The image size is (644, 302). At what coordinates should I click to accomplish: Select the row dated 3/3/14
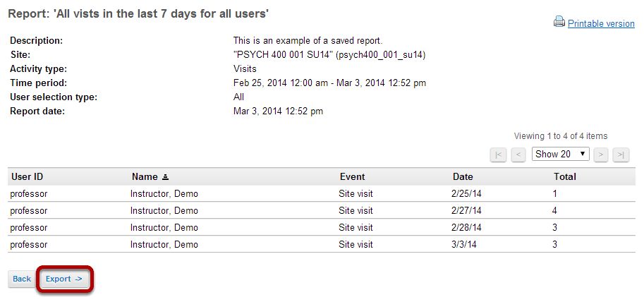322,244
